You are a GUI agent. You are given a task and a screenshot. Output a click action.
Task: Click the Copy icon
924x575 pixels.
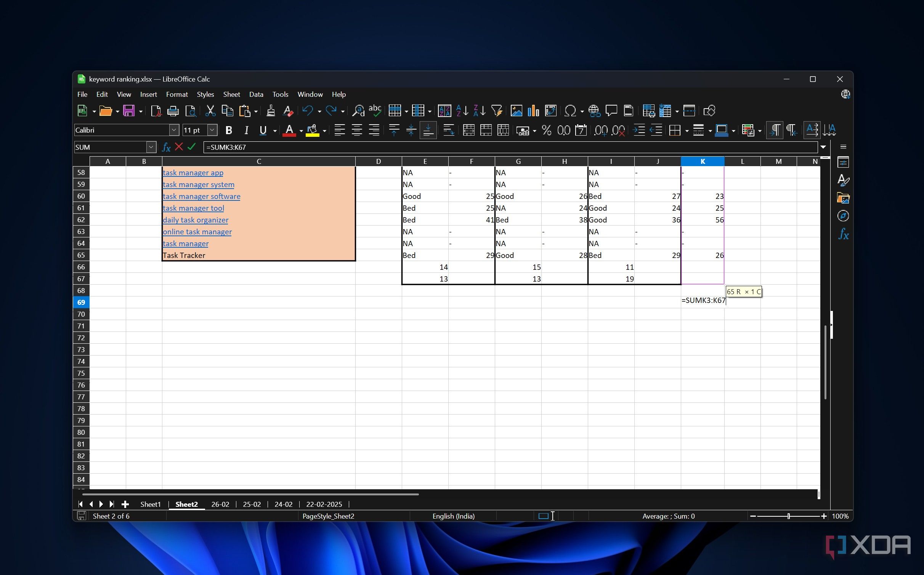pos(228,111)
